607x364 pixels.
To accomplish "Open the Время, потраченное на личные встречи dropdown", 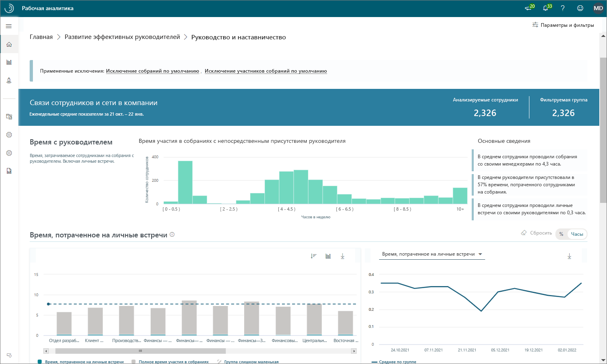I will tap(432, 254).
